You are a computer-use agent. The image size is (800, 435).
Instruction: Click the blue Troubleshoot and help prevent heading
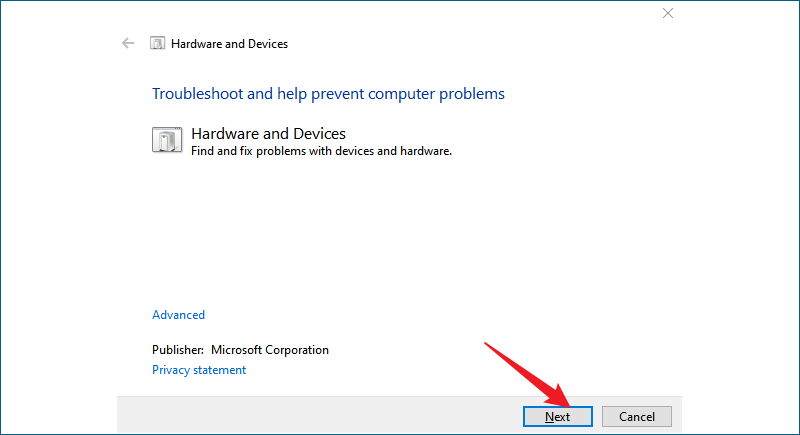pos(328,94)
